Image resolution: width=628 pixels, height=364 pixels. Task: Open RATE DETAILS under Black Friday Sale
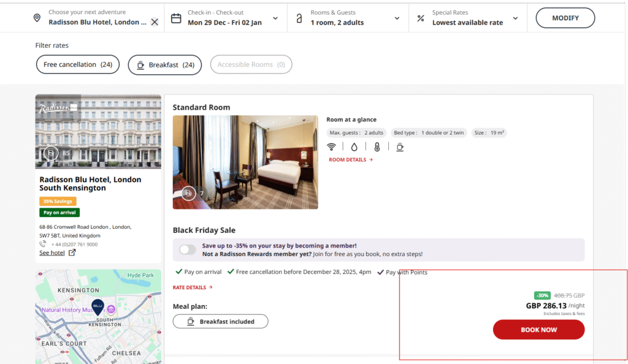point(191,287)
